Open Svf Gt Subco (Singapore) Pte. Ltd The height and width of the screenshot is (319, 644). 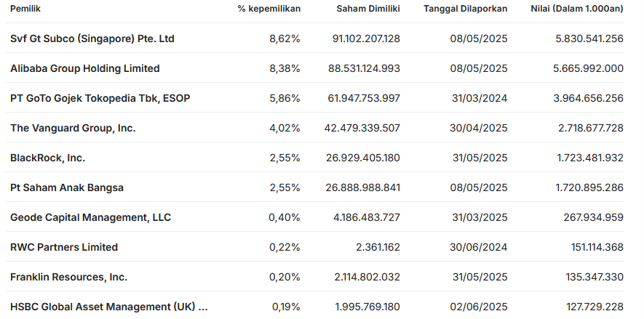coord(92,39)
